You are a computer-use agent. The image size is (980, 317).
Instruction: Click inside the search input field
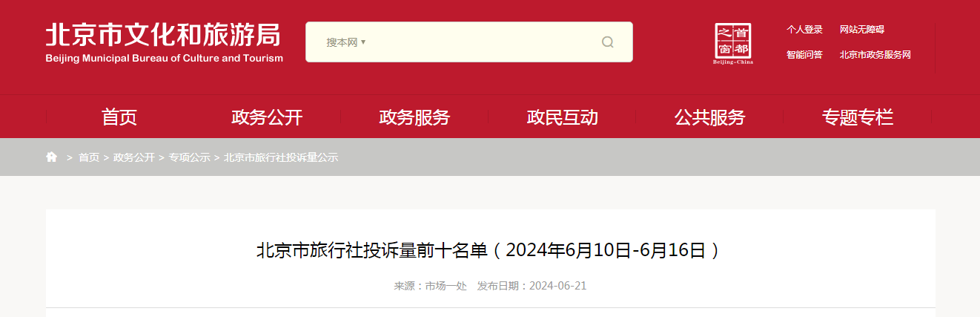pos(482,42)
